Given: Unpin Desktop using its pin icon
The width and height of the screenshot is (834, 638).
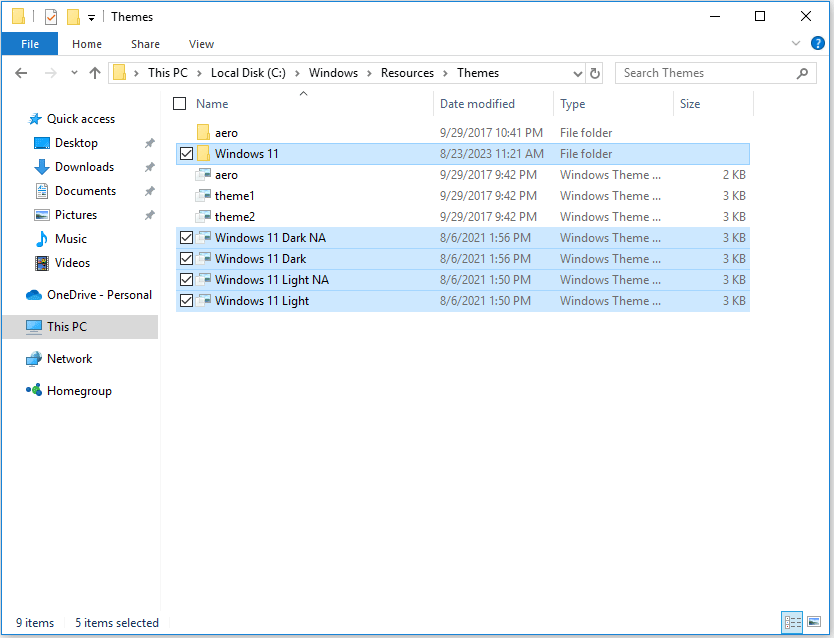Looking at the screenshot, I should [149, 143].
